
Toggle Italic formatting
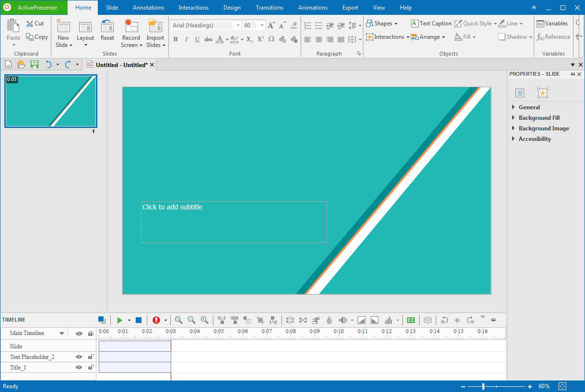pyautogui.click(x=186, y=39)
